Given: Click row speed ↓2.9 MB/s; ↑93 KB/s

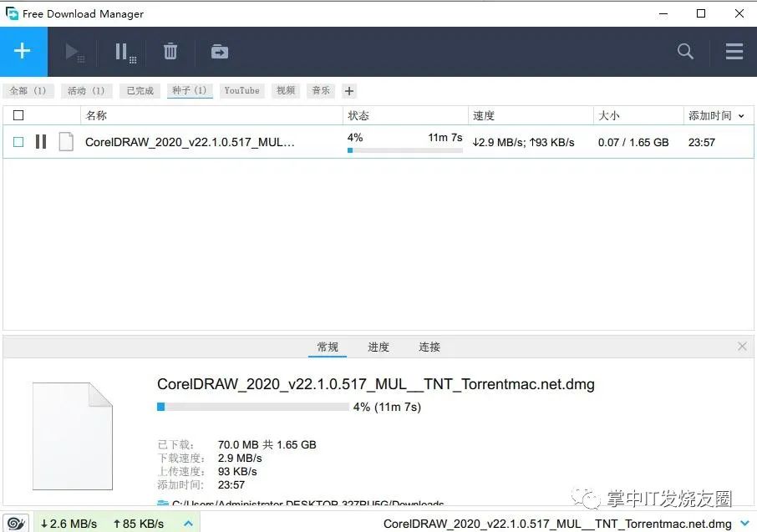Looking at the screenshot, I should tap(523, 143).
